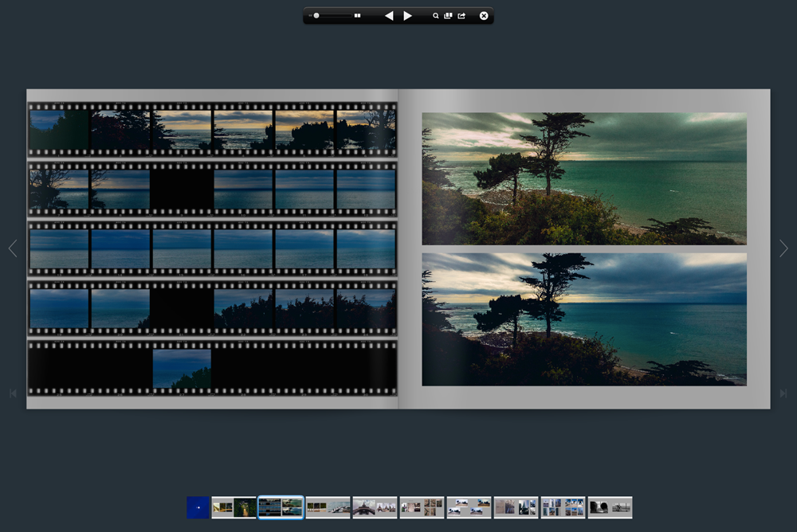The image size is (797, 532).
Task: Jump to last page using bottom-right skip icon
Action: (783, 393)
